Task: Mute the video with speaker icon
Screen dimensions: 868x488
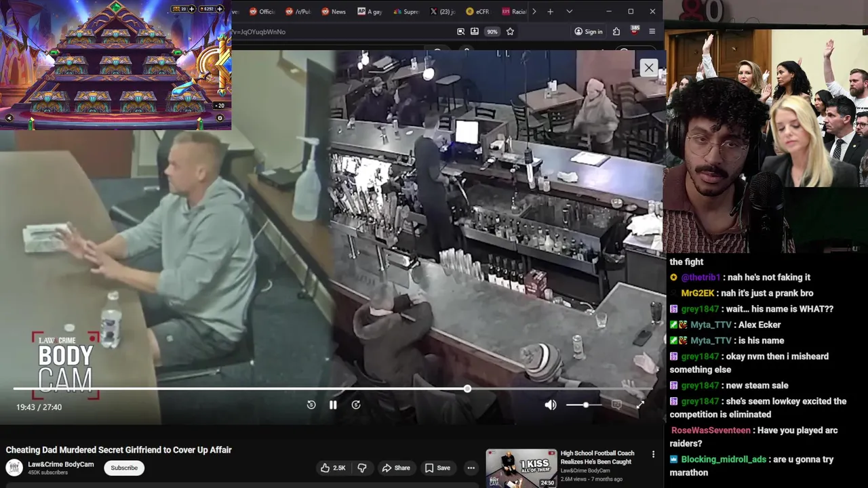Action: coord(551,405)
